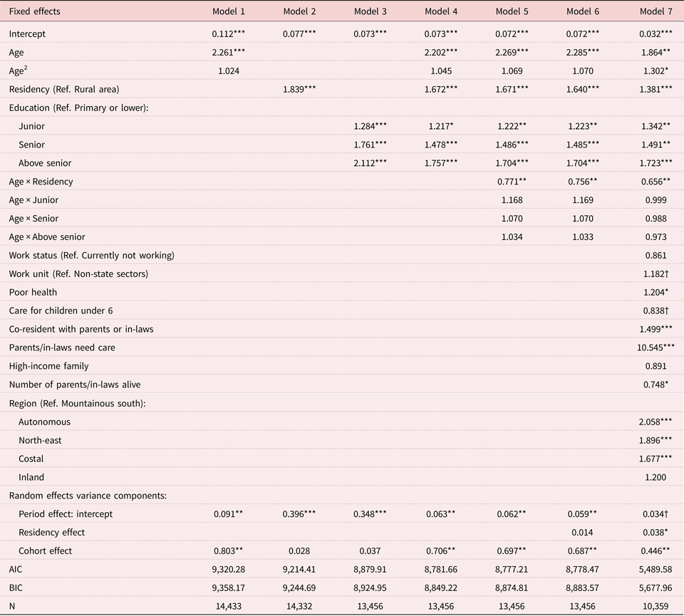This screenshot has height=616, width=684.
Task: Select the Residency effect value 0.014 in Model 6
Action: (x=584, y=532)
